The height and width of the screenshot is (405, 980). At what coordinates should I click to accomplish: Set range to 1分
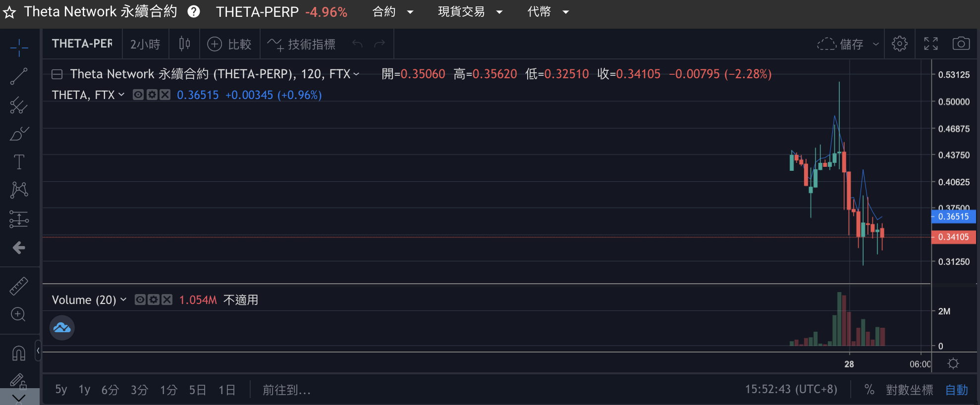point(168,390)
